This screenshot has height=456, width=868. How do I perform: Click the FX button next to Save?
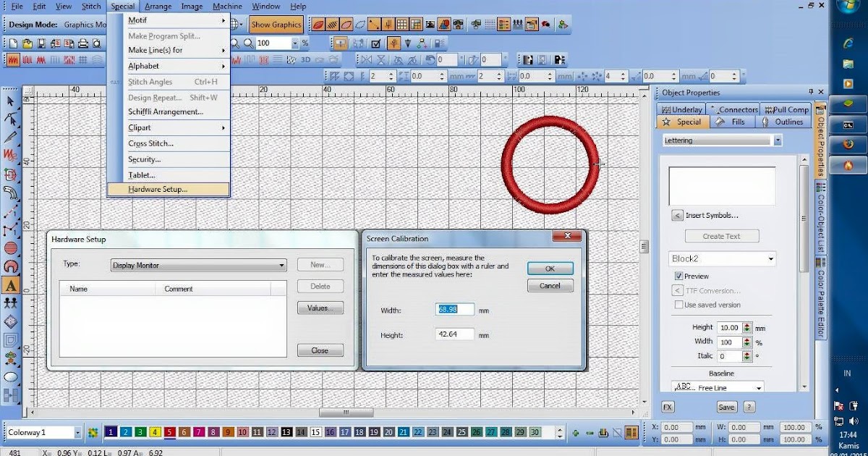point(666,407)
